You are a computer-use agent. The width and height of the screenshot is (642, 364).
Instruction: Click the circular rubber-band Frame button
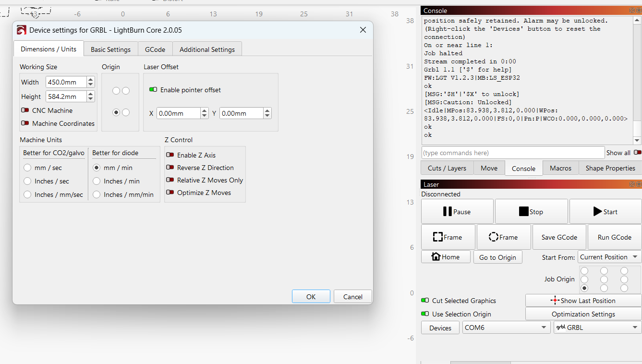point(503,237)
